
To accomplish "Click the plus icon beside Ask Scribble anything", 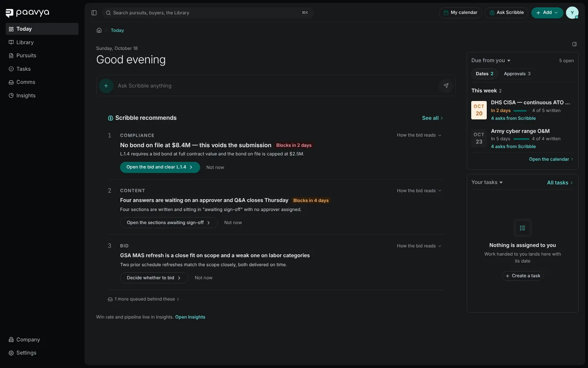I will (x=106, y=86).
